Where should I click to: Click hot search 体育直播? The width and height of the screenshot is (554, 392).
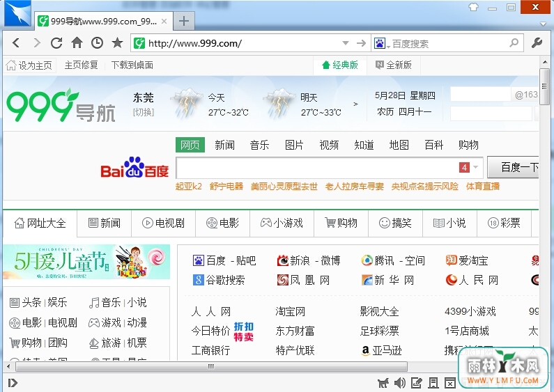[x=483, y=187]
